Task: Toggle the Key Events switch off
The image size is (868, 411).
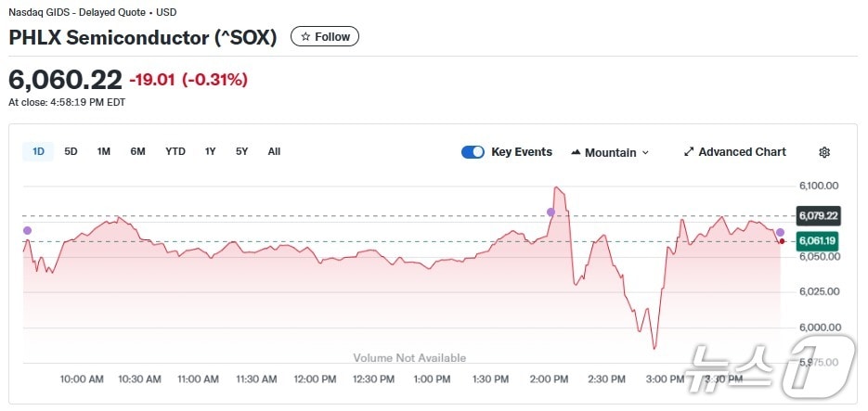Action: (473, 152)
